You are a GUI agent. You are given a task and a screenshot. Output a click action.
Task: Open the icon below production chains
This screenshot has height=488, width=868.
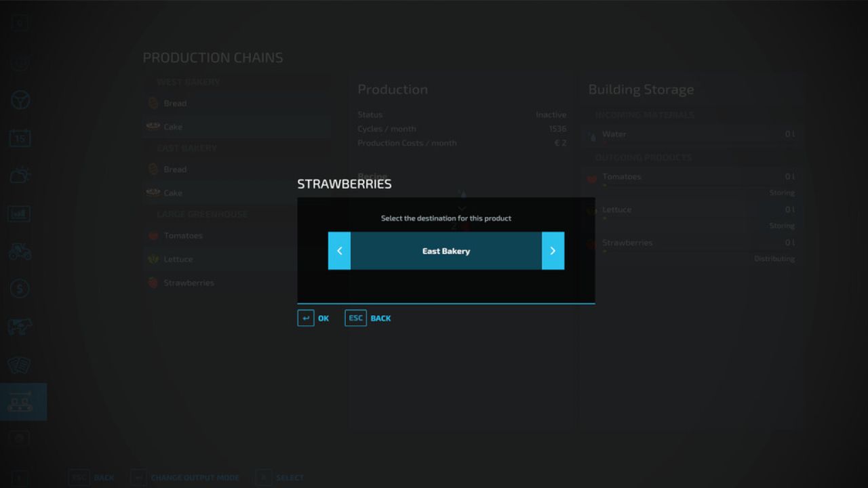pos(20,439)
